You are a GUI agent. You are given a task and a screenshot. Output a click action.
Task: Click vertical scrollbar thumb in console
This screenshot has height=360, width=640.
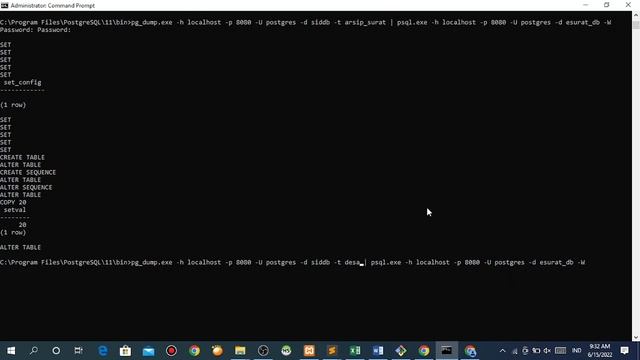click(636, 24)
